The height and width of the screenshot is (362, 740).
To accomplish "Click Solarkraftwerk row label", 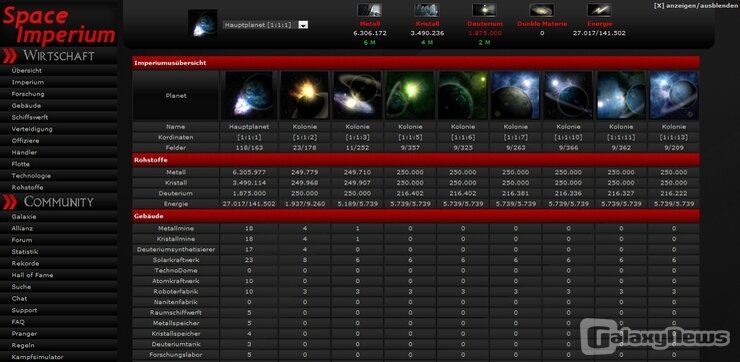I will [x=176, y=260].
